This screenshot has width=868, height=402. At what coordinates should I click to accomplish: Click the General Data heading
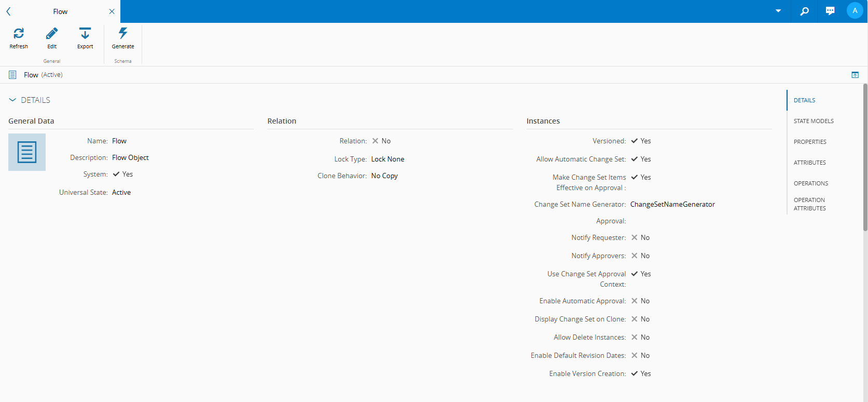point(31,121)
